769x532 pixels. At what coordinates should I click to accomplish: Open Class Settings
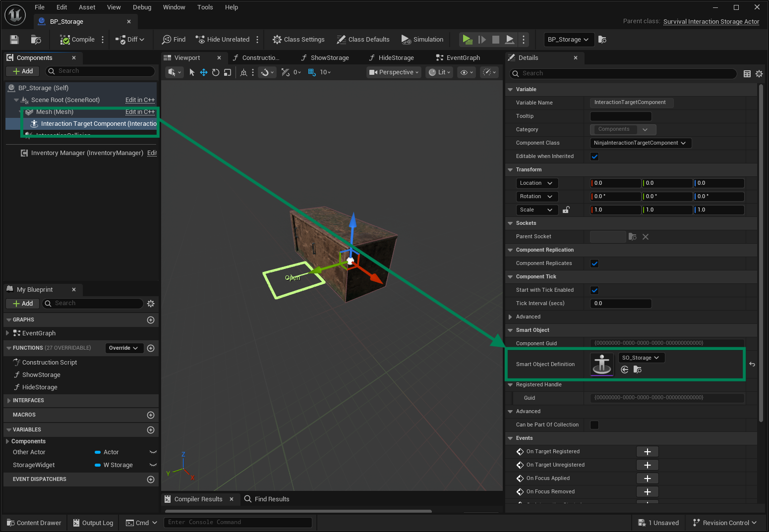coord(298,39)
